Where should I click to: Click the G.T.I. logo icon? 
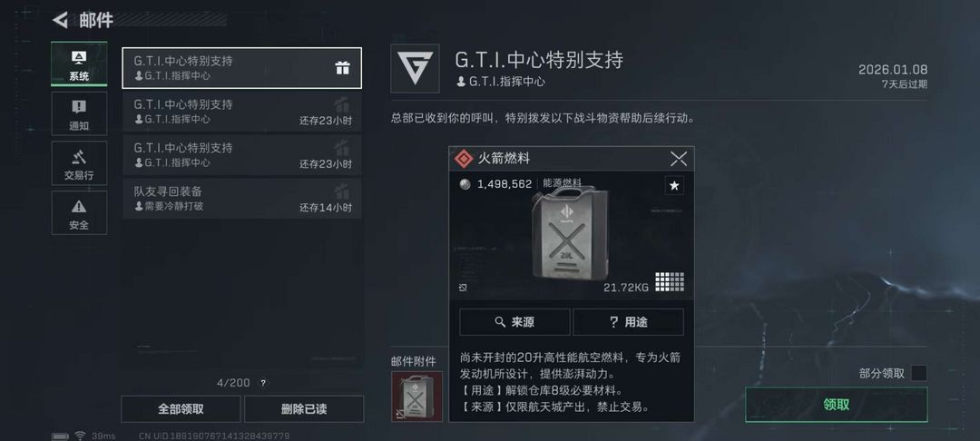point(415,68)
